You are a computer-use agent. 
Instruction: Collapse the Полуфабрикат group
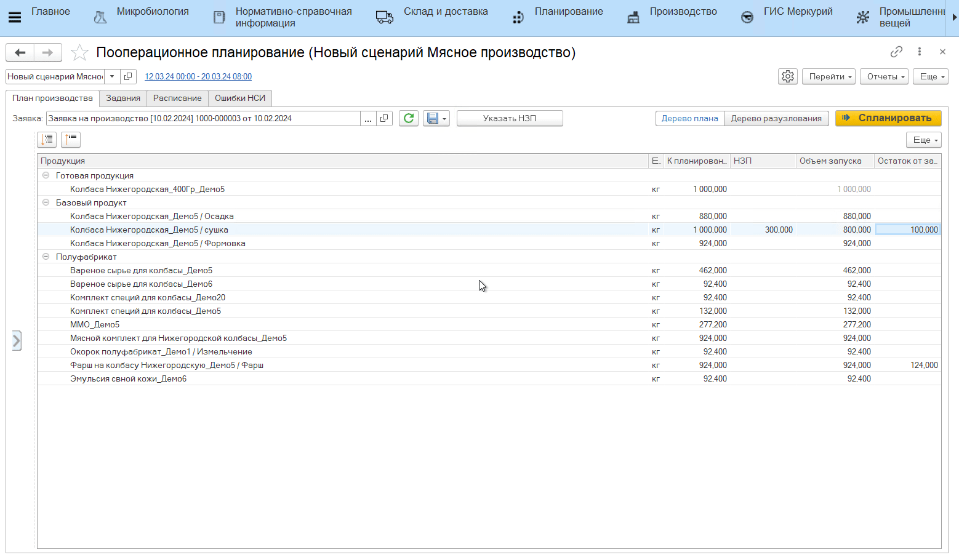[46, 257]
